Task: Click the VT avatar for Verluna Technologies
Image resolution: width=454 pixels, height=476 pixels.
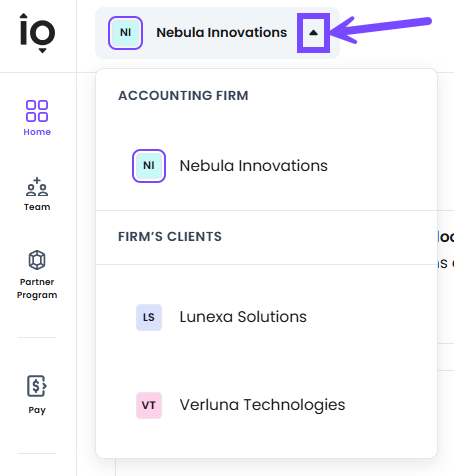Action: (x=149, y=405)
